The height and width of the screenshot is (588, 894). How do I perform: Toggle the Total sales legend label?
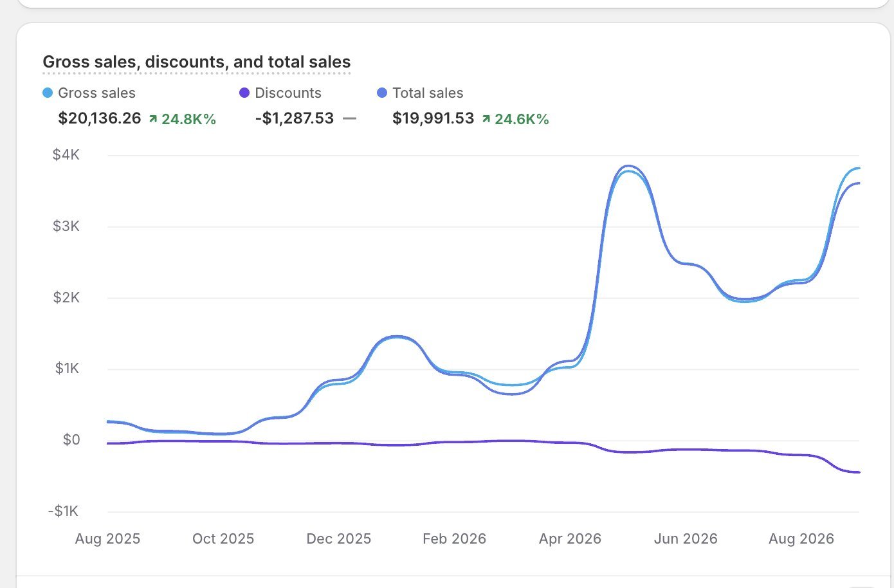(x=428, y=93)
